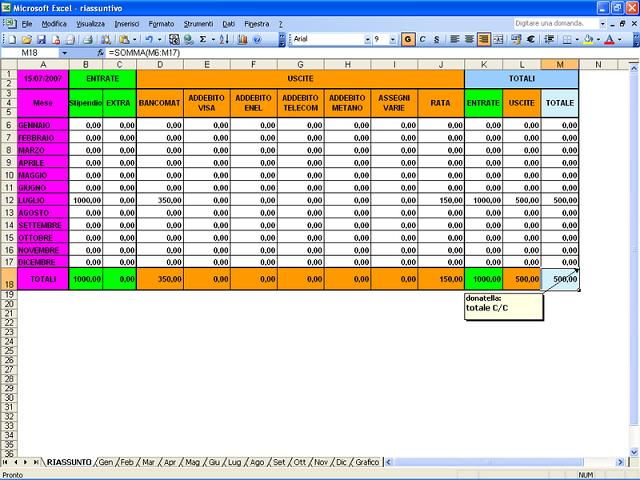640x480 pixels.
Task: Click the Undo arrow icon
Action: (x=146, y=39)
